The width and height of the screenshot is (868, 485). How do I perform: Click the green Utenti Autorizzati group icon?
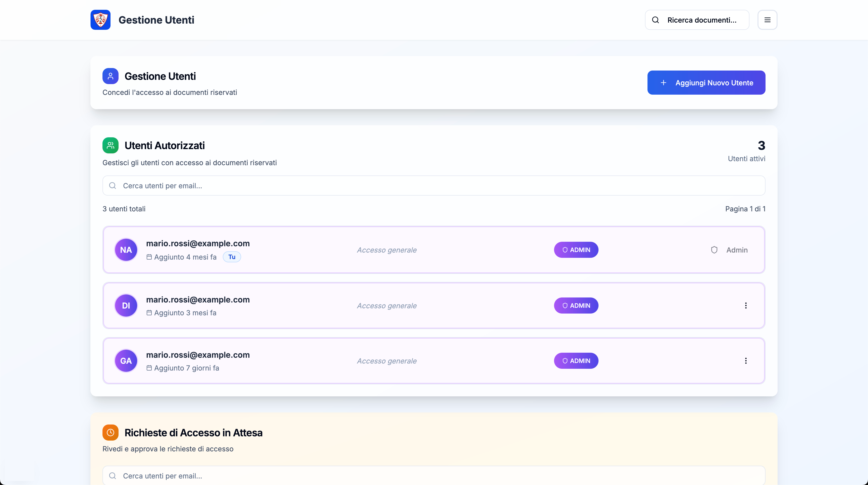tap(110, 146)
